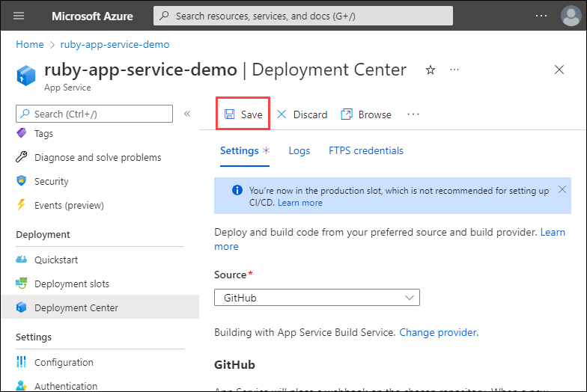Select Diagnose and solve problems
Image resolution: width=587 pixels, height=392 pixels.
[x=97, y=157]
